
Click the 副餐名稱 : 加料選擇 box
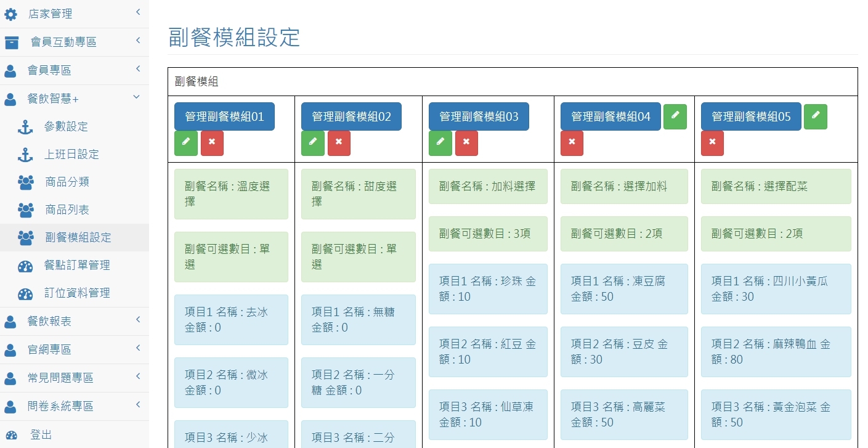[488, 186]
